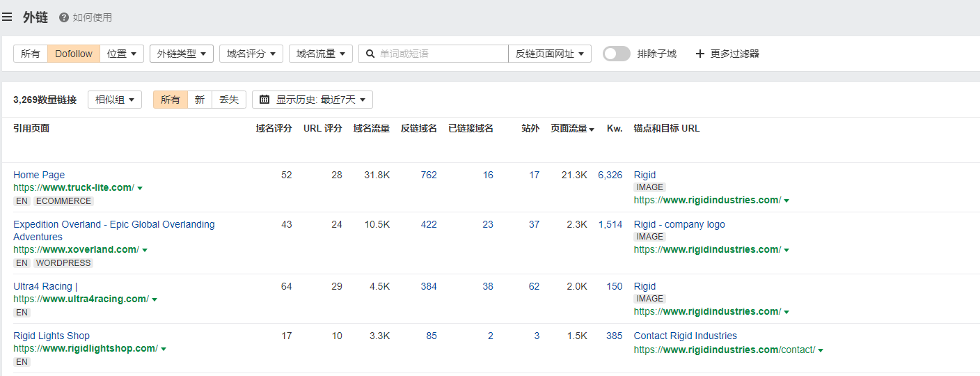Click the 422 referring domains value
The image size is (980, 376).
click(x=429, y=224)
